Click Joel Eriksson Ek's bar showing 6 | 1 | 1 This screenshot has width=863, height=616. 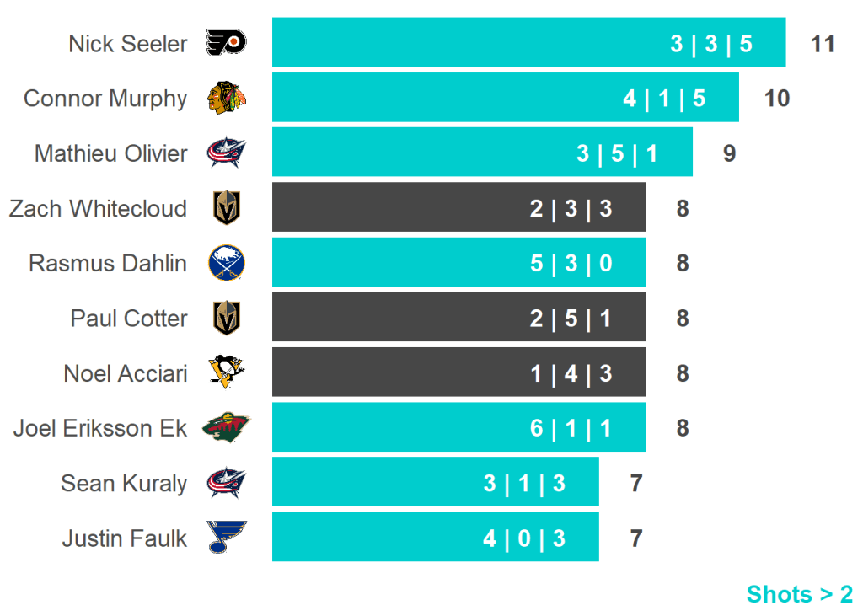point(458,427)
